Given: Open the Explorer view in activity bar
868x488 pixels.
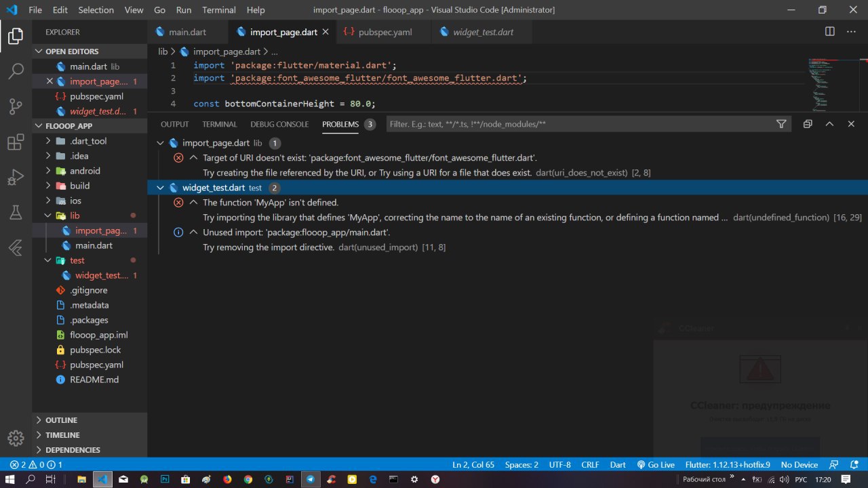Looking at the screenshot, I should (x=16, y=37).
